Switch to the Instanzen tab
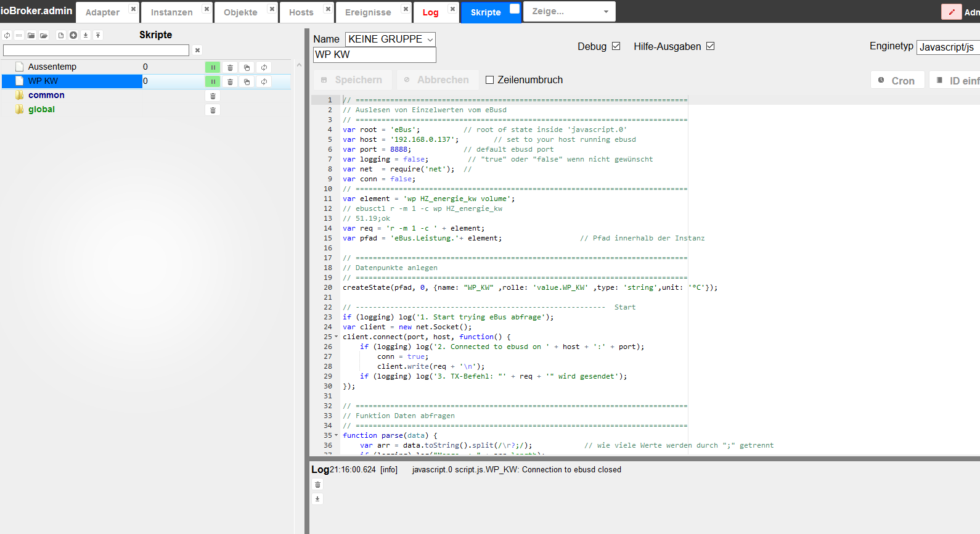Image resolution: width=980 pixels, height=534 pixels. tap(171, 12)
